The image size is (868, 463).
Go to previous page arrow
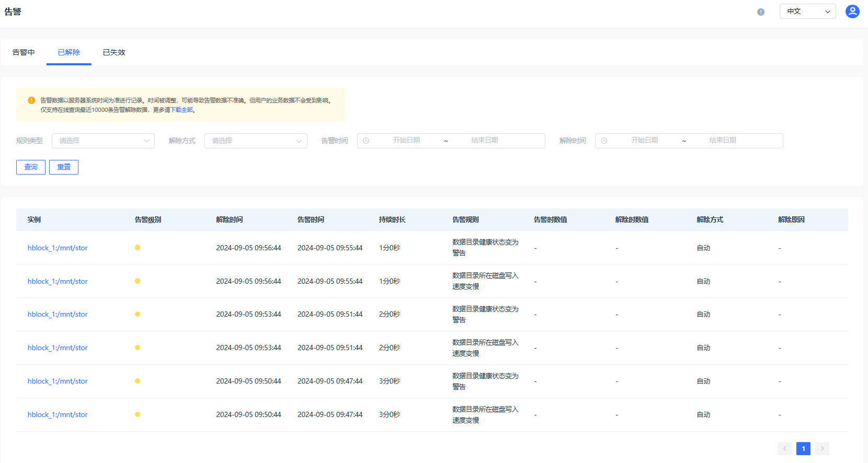point(784,448)
